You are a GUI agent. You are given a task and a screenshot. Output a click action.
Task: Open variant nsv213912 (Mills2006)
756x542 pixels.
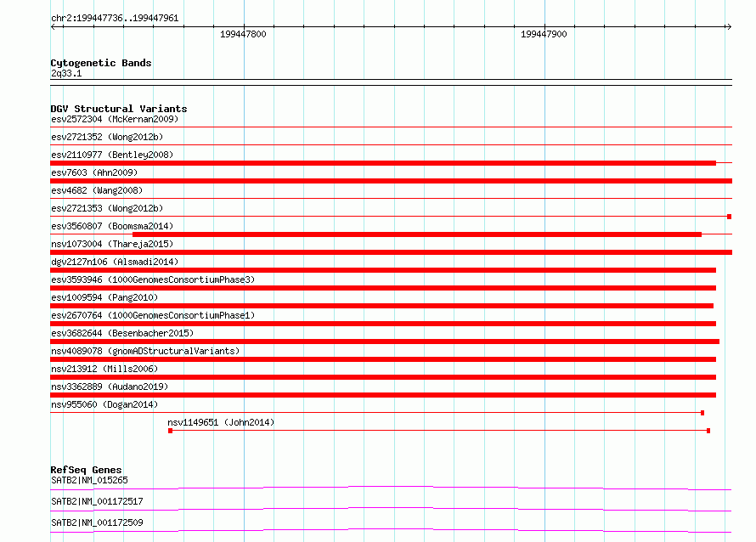(x=104, y=369)
